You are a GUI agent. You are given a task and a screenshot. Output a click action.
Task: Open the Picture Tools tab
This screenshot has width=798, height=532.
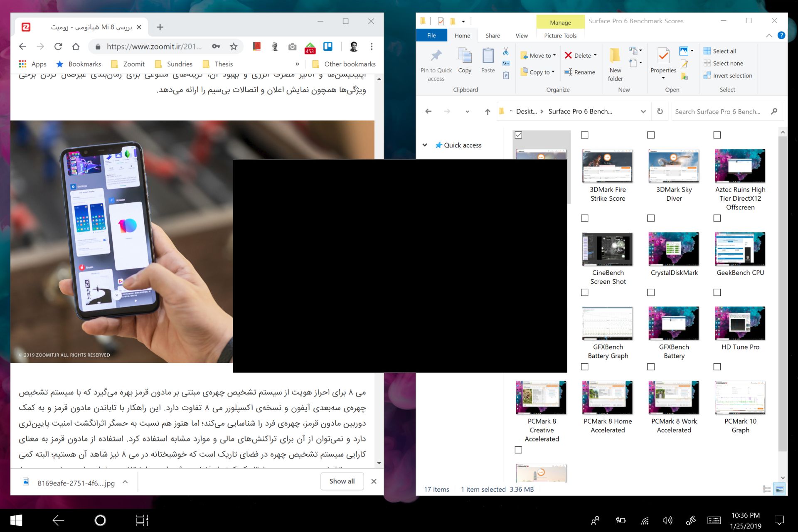tap(560, 35)
